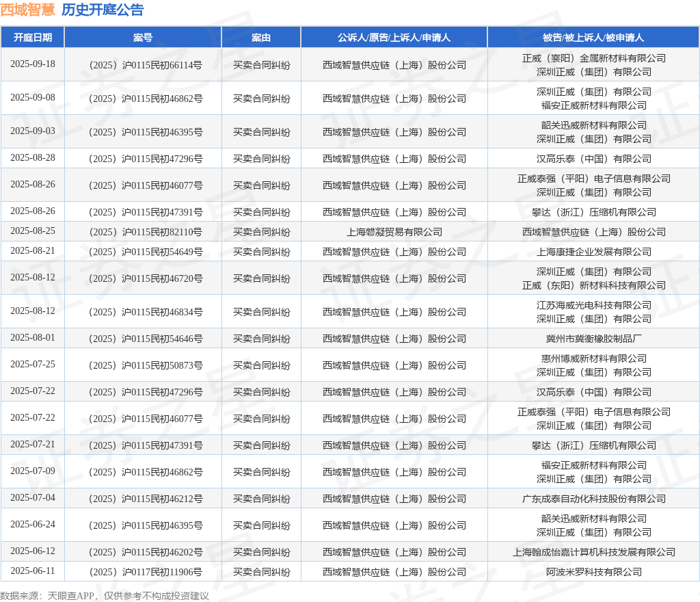Image resolution: width=700 pixels, height=602 pixels.
Task: Select date 2025-07-09
Action: pyautogui.click(x=33, y=471)
